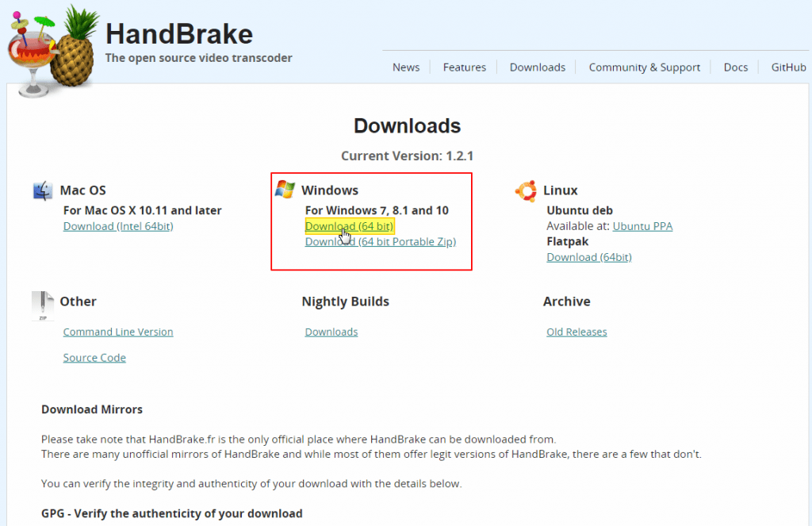
Task: Click the Ubuntu Linux logo icon
Action: point(526,190)
